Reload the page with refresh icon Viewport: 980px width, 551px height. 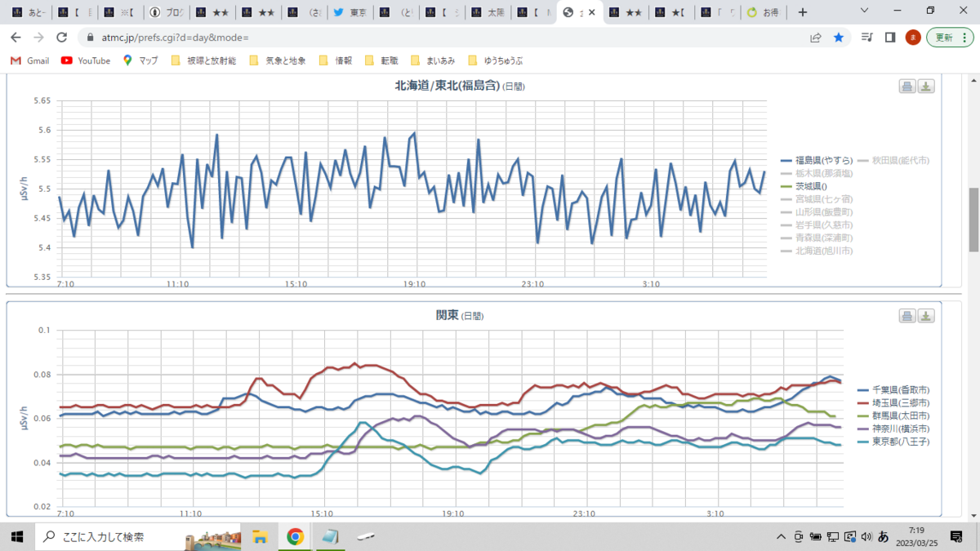coord(61,38)
